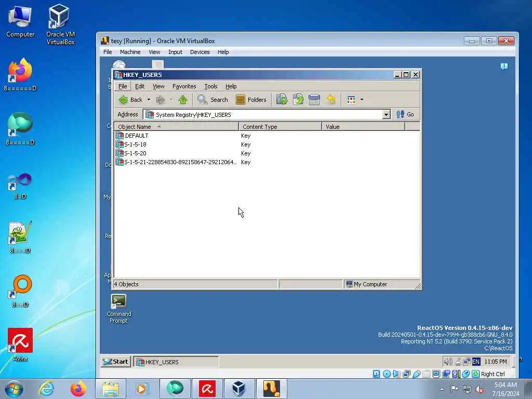Open VirtualBox Input menu

click(x=175, y=52)
